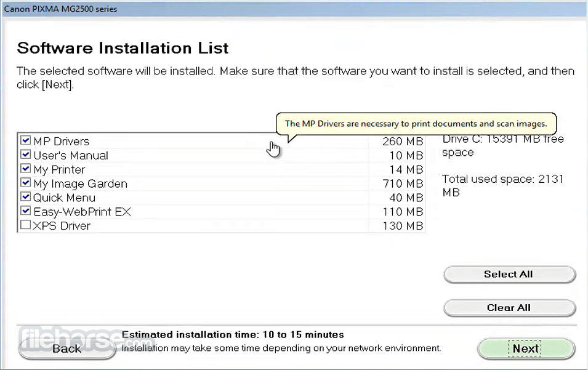This screenshot has height=370, width=588.
Task: Click the 40 MB size value
Action: point(406,198)
